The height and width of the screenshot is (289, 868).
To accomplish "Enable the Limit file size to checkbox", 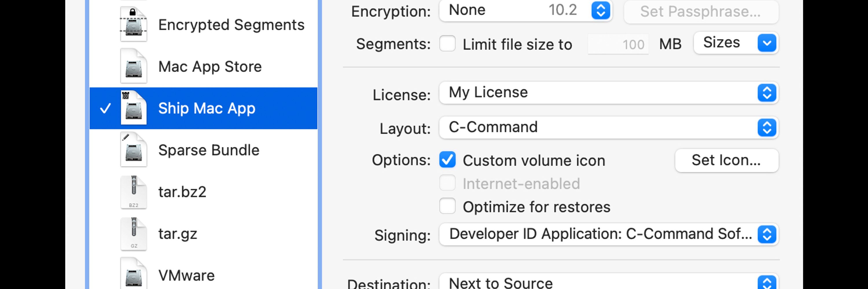I will (x=447, y=44).
